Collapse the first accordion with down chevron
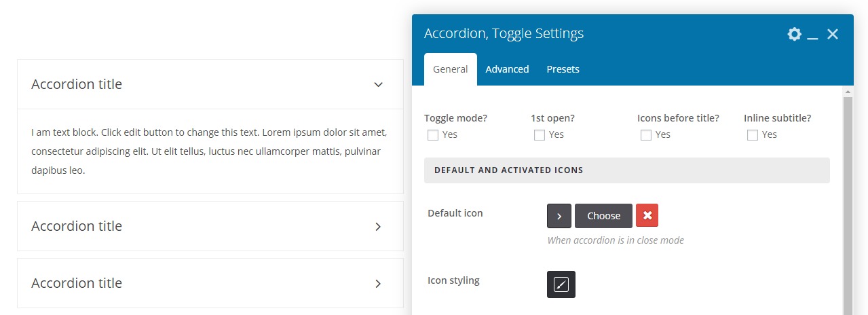Image resolution: width=868 pixels, height=315 pixels. click(x=379, y=85)
